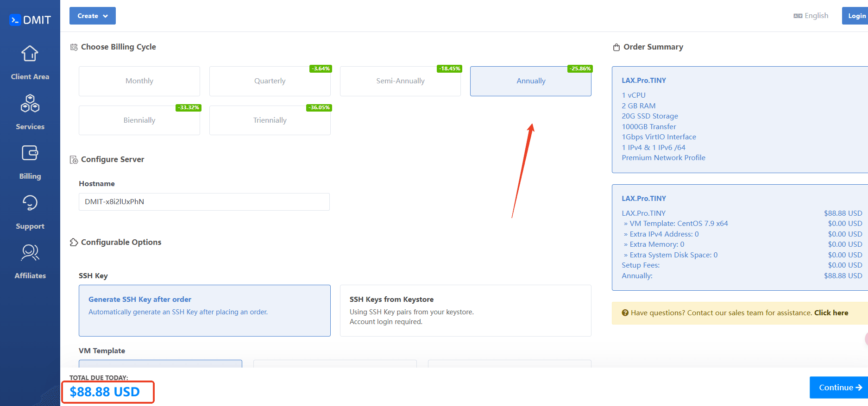Go to Services menu label
The image size is (868, 406).
[x=30, y=127]
